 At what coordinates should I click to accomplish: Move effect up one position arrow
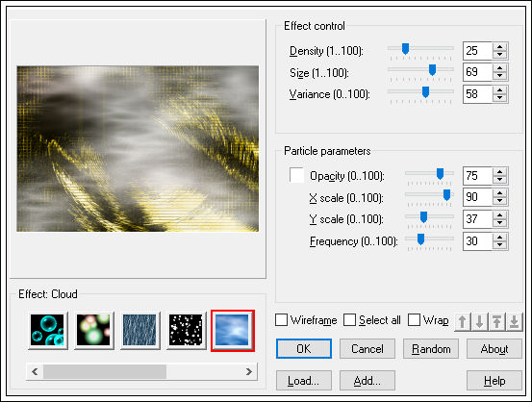coord(462,321)
